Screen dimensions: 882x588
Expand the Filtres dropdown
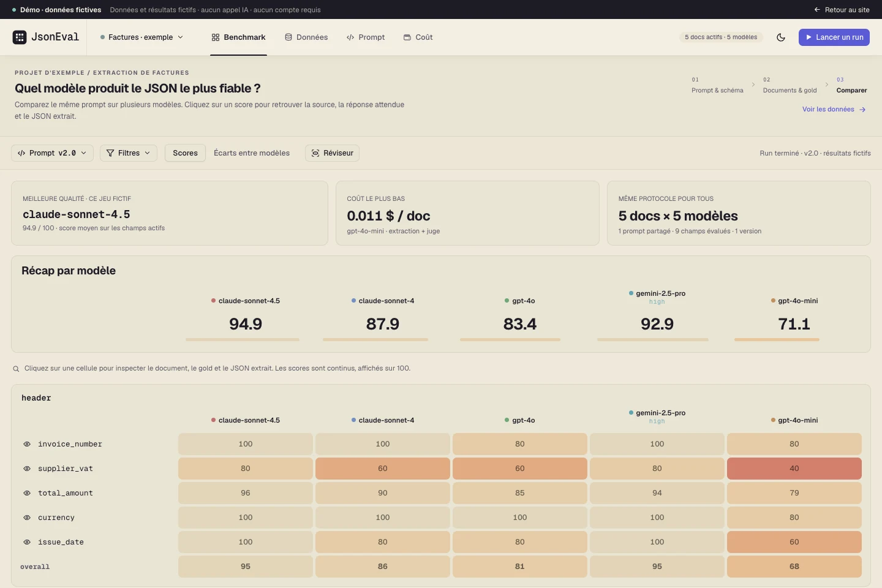point(128,153)
